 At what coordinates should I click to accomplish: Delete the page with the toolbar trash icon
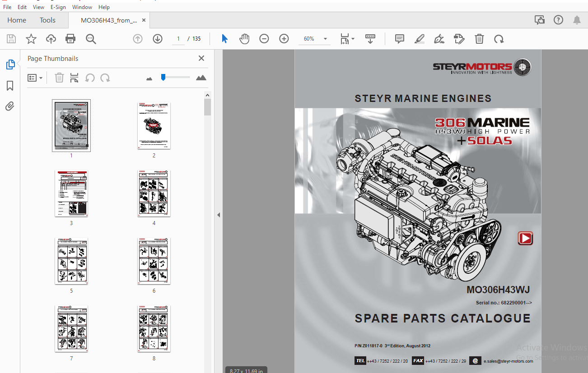479,39
